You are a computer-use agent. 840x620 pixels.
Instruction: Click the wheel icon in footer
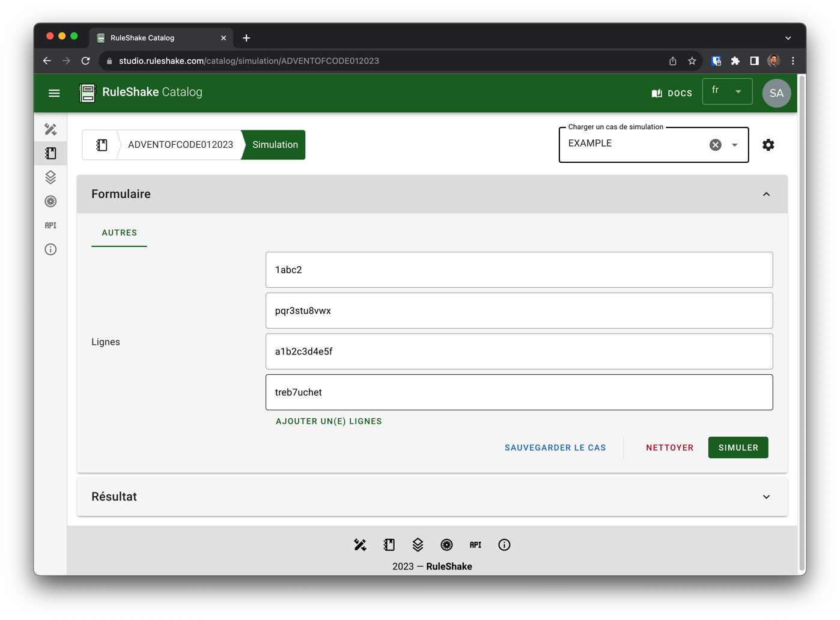tap(446, 545)
